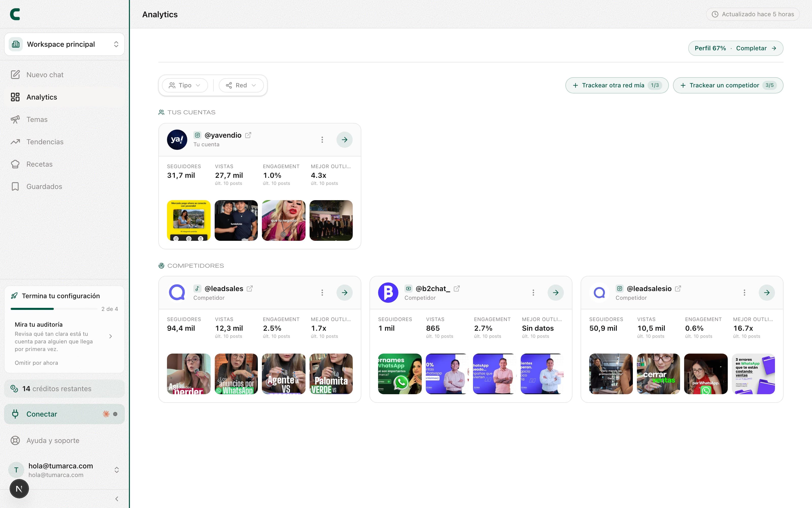Screen dimensions: 812x508
Task: Click the @leadsalesio avatar logo
Action: point(599,293)
